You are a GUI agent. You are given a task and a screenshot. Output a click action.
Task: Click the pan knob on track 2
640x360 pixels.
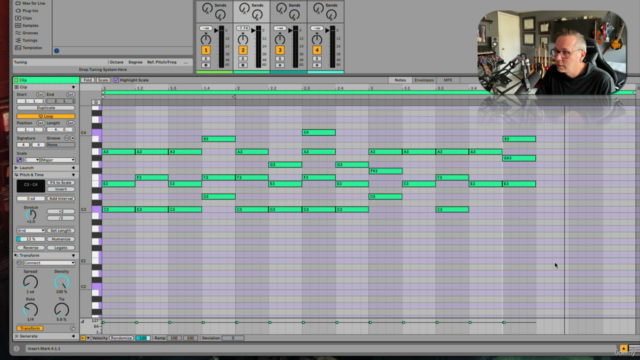point(243,39)
